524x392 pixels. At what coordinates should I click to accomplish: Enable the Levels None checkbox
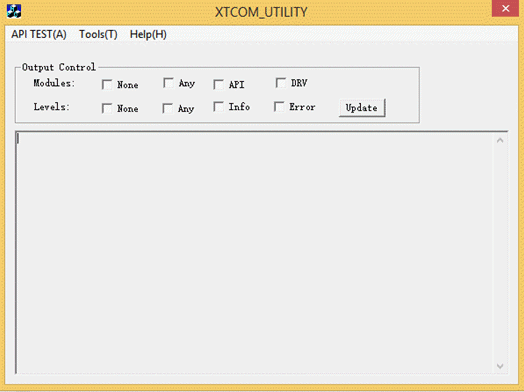pos(107,108)
